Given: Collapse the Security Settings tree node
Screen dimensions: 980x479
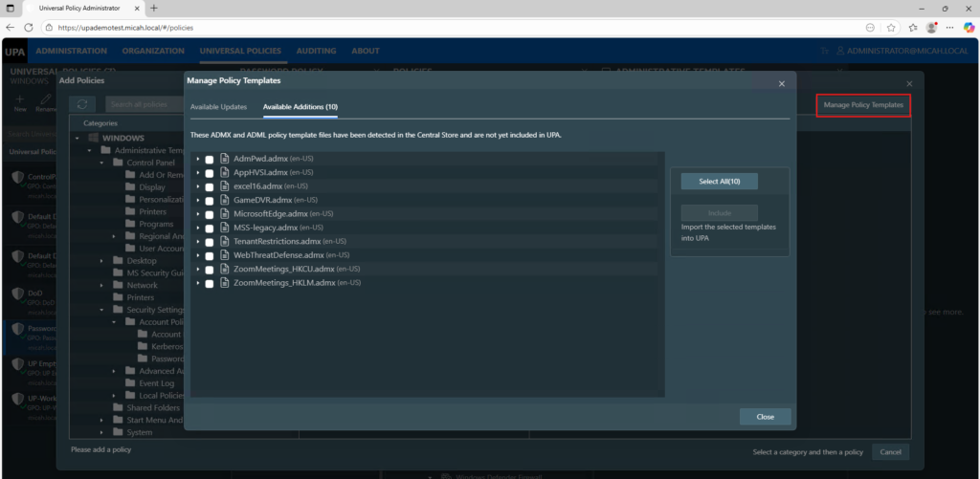Looking at the screenshot, I should pyautogui.click(x=103, y=310).
